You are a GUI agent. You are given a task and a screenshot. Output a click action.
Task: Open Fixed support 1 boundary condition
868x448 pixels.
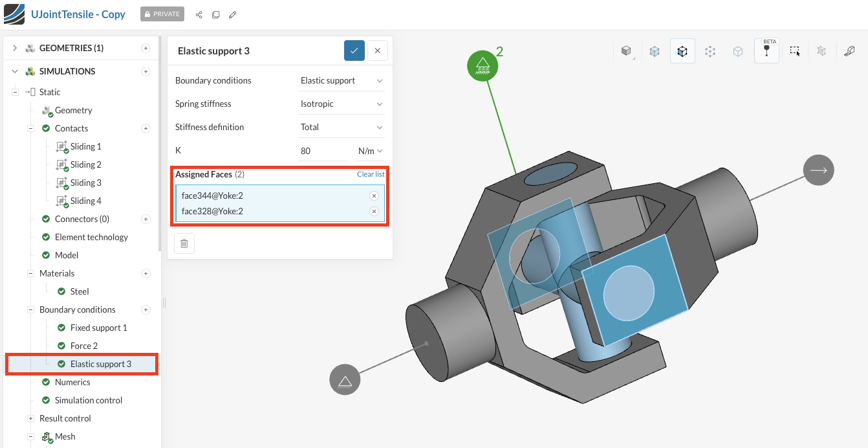98,328
